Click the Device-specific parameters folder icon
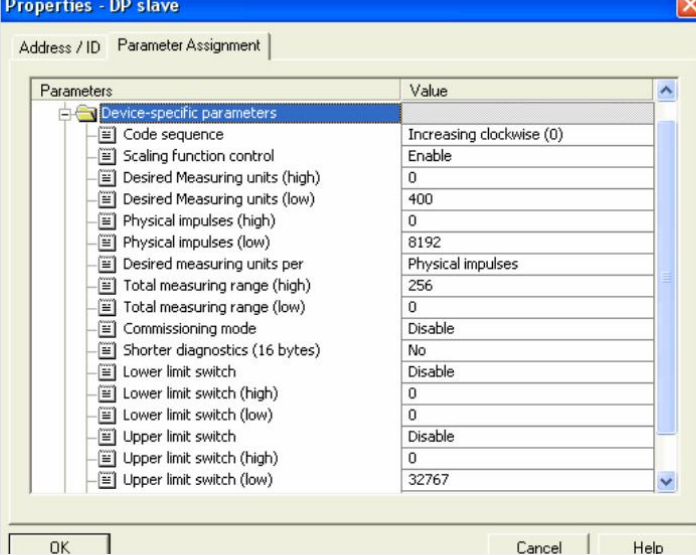This screenshot has width=696, height=555. click(88, 114)
